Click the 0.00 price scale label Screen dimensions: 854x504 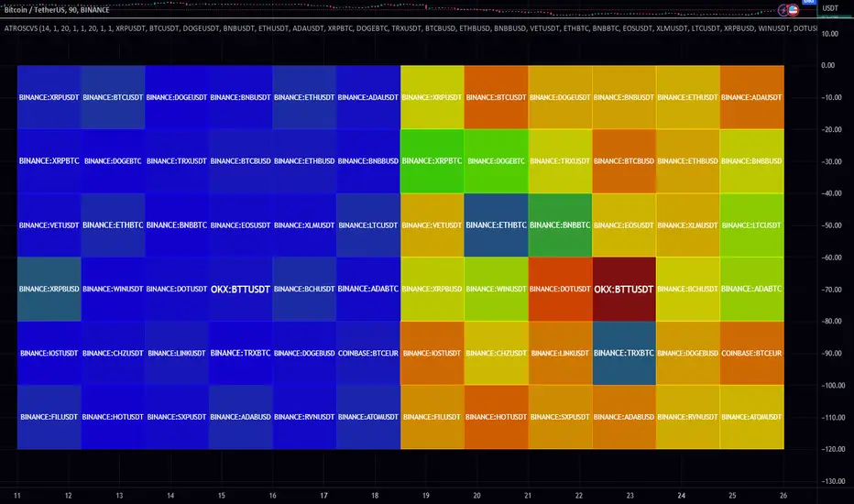click(x=827, y=65)
